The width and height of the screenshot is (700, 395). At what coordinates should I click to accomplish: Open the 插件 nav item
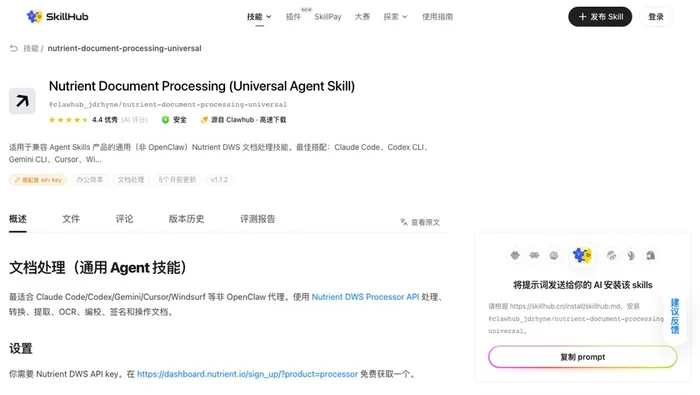tap(293, 17)
